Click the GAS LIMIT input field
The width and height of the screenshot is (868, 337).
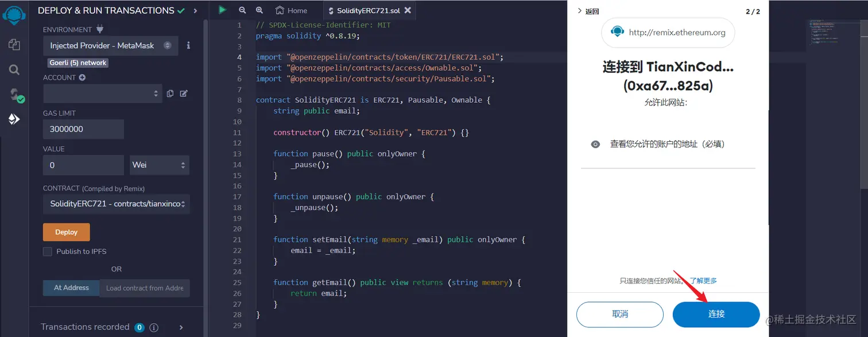(83, 129)
